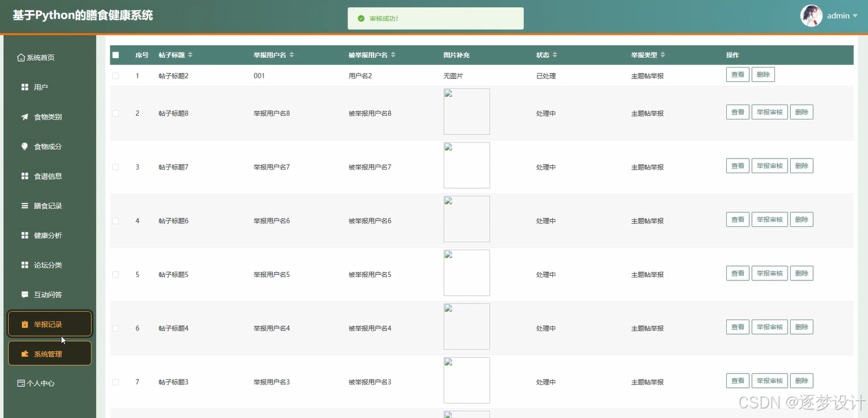The width and height of the screenshot is (868, 418).
Task: Click 举报审核 for row 帖子标题5
Action: pyautogui.click(x=770, y=273)
